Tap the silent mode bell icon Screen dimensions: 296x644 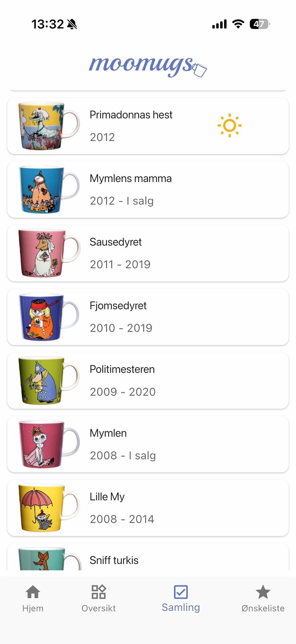click(72, 24)
